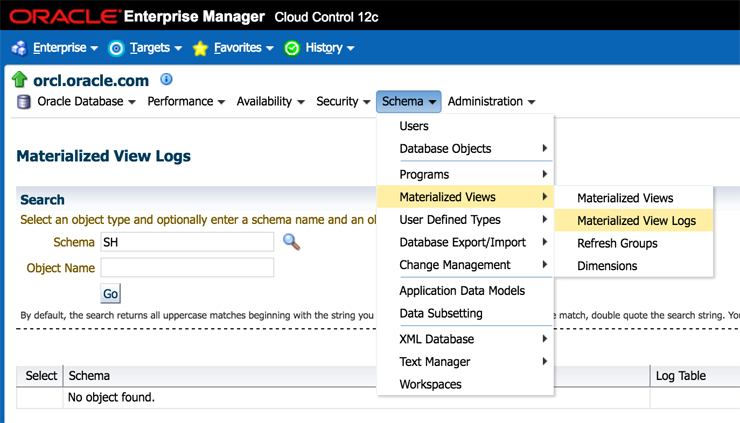Select Materialized View Logs in submenu
This screenshot has height=423, width=740.
point(636,221)
